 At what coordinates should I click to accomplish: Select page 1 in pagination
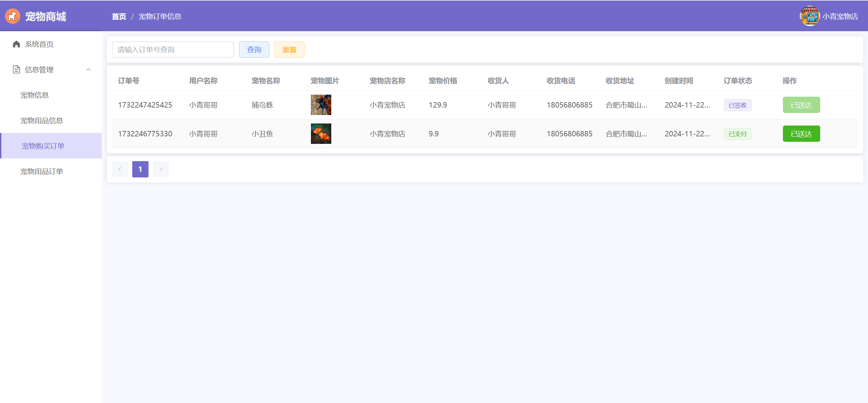tap(140, 169)
